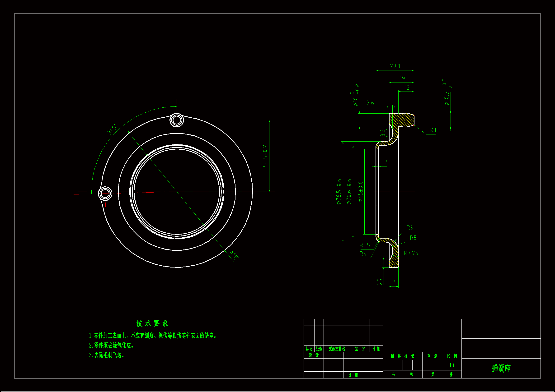Select the top small bolt hole circle

coord(177,120)
